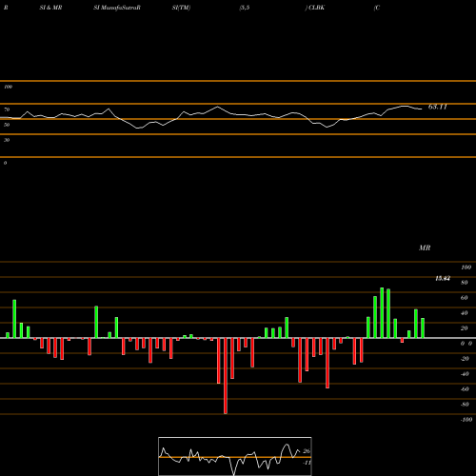Click the tallest red MR histogram bar

(x=226, y=376)
